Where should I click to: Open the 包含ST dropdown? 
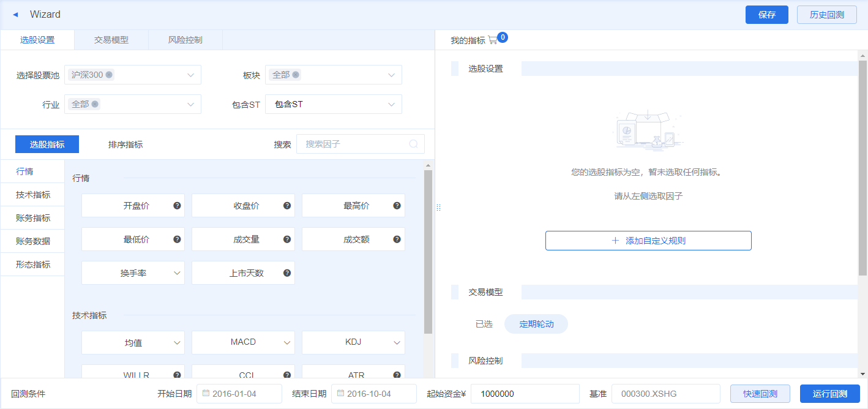[391, 104]
